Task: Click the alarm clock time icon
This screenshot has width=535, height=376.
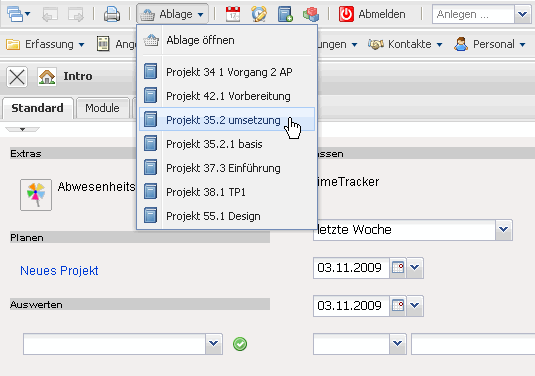Action: 259,14
